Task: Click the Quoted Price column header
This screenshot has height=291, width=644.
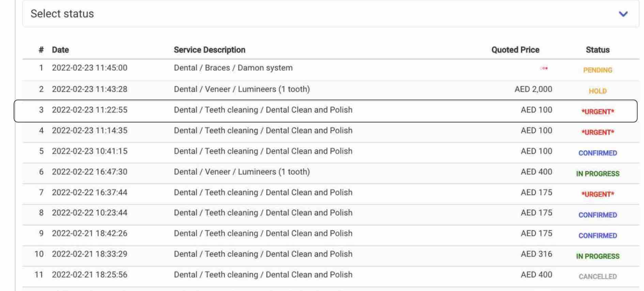Action: (515, 50)
